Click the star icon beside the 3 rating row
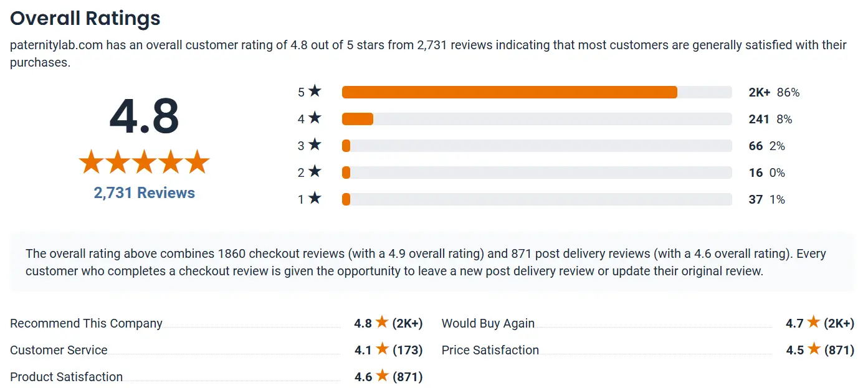The height and width of the screenshot is (388, 868). click(315, 145)
